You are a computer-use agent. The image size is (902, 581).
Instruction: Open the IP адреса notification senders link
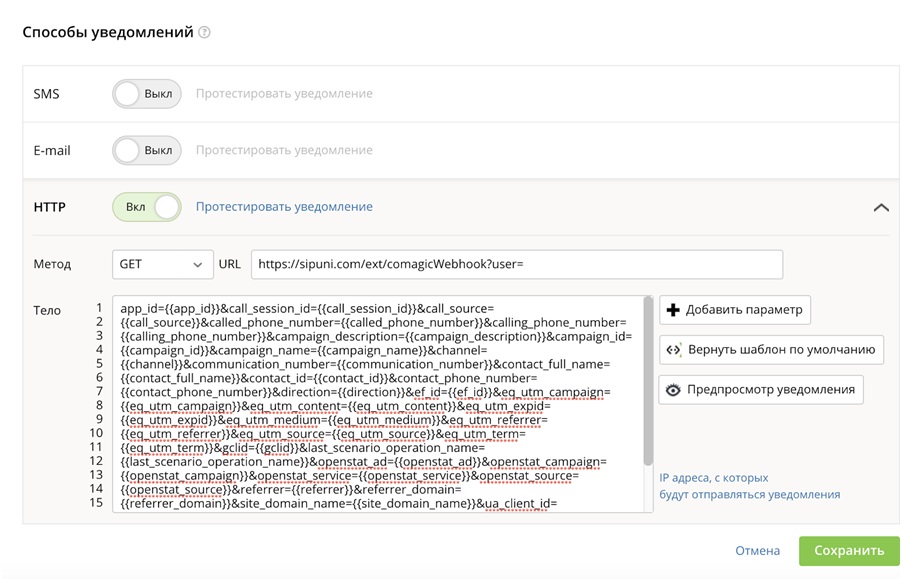tap(750, 486)
